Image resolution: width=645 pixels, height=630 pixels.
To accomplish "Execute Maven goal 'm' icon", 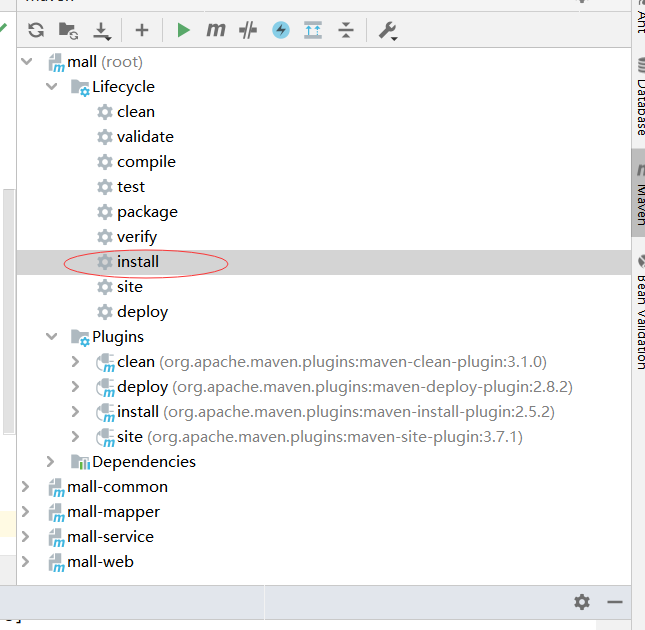I will point(216,30).
